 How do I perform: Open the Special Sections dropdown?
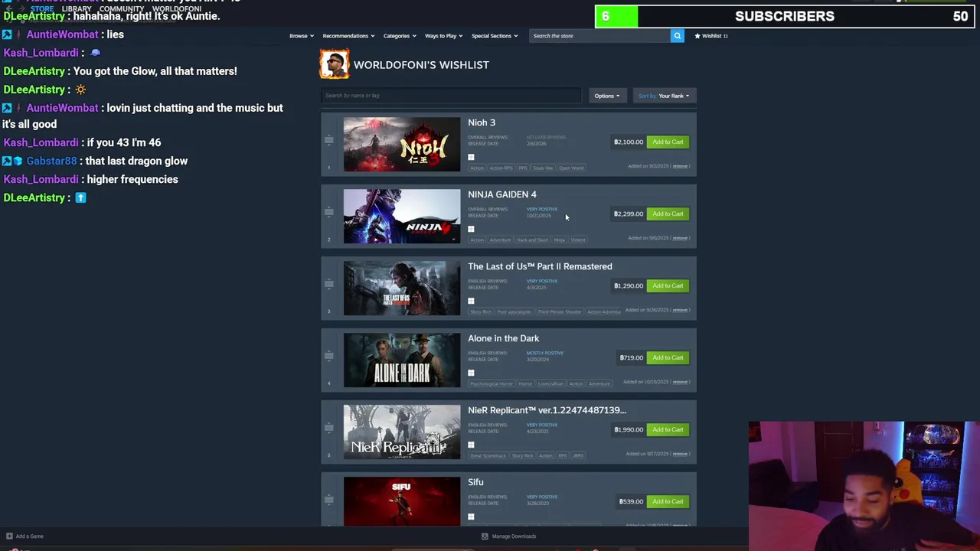pos(495,35)
